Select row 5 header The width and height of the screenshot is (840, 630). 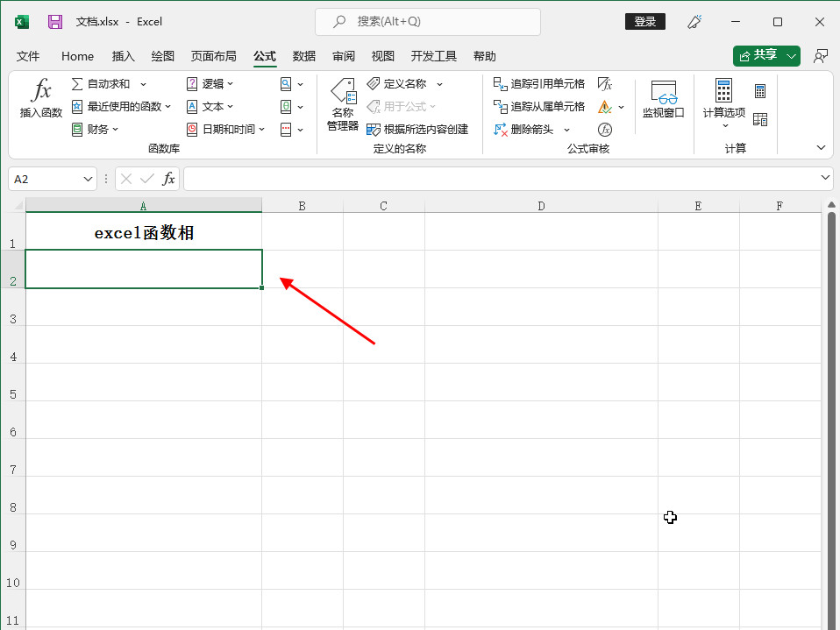point(13,383)
